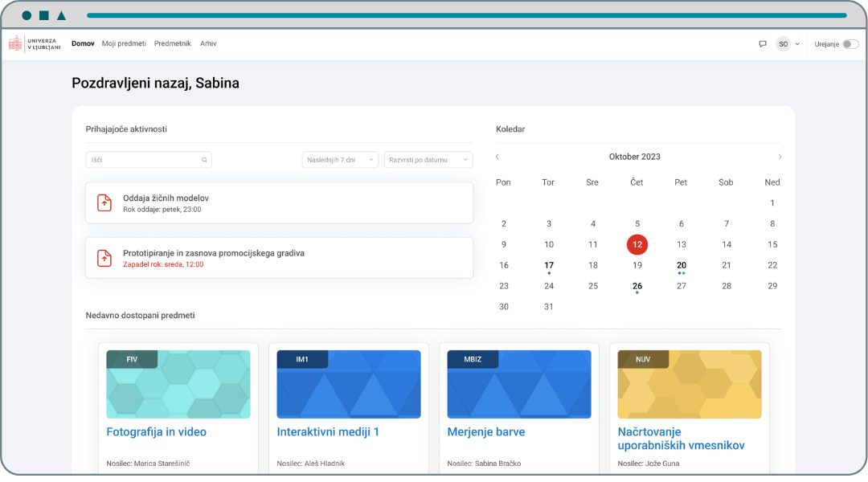Click search magnifier in Išči field

point(204,160)
